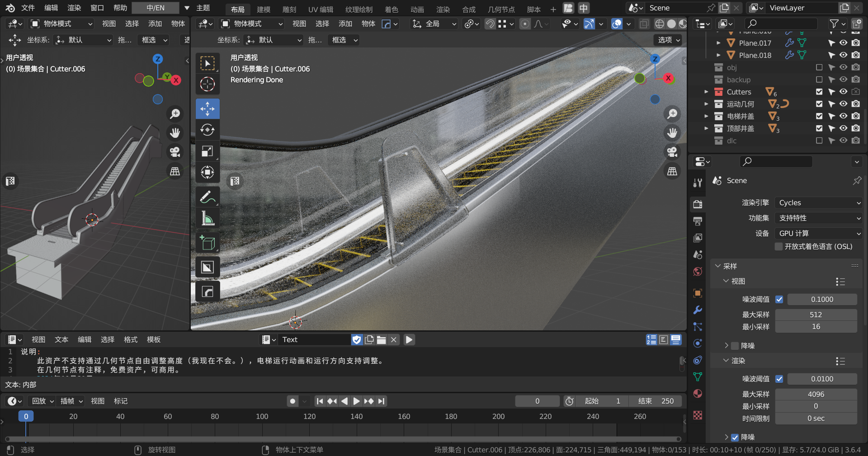Open World properties tab
This screenshot has width=868, height=456.
(x=698, y=271)
